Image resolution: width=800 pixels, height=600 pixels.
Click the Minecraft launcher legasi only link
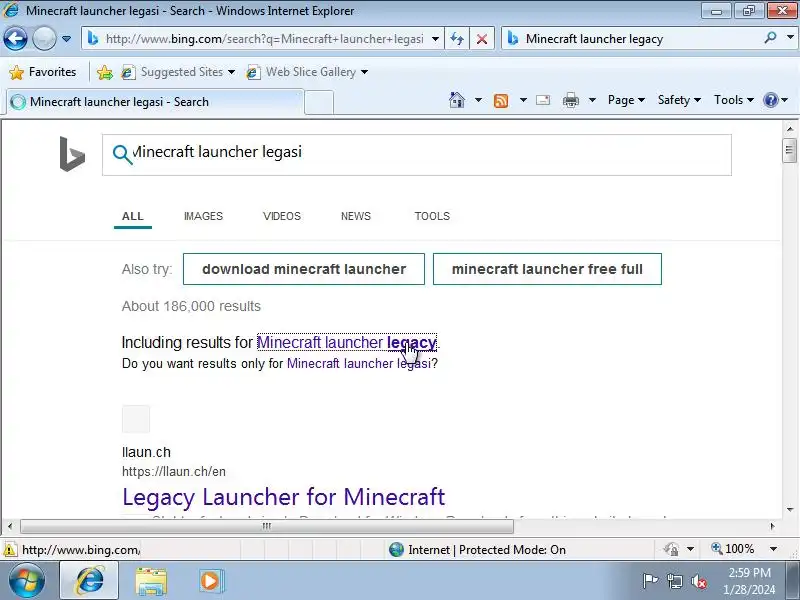point(359,363)
